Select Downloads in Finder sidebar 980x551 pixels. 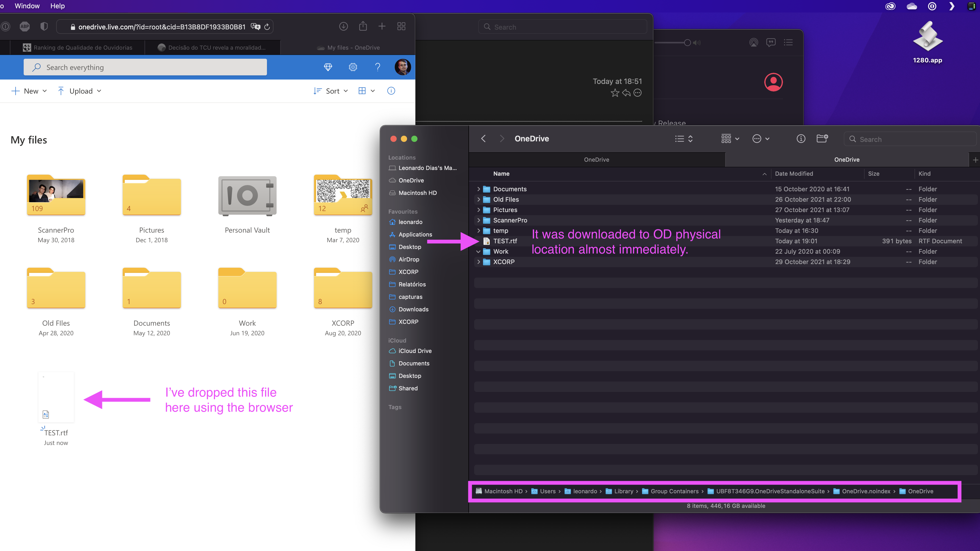tap(413, 309)
